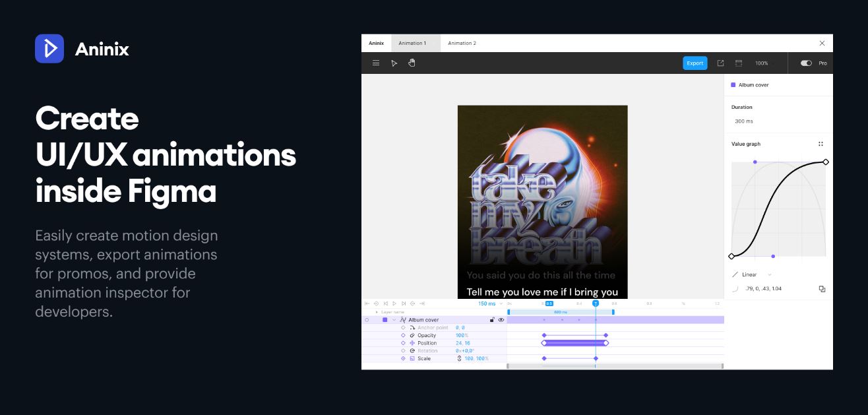Click the Export button
868x415 pixels.
click(695, 63)
